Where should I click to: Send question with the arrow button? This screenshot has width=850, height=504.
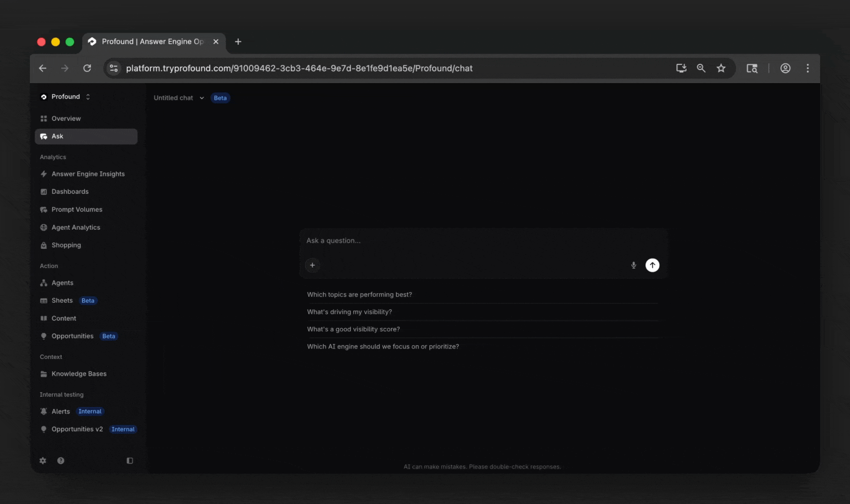point(652,265)
